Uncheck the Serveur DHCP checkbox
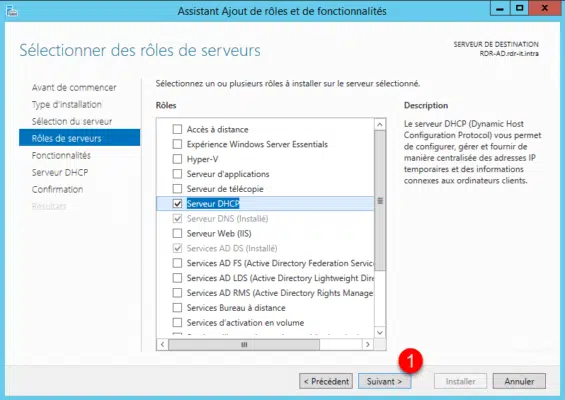Image resolution: width=565 pixels, height=400 pixels. click(x=177, y=204)
